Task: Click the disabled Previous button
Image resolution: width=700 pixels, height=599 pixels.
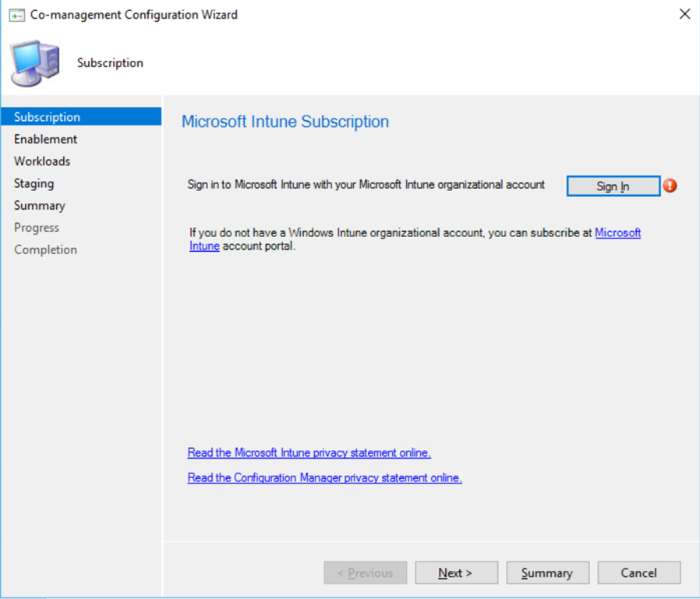Action: tap(365, 572)
